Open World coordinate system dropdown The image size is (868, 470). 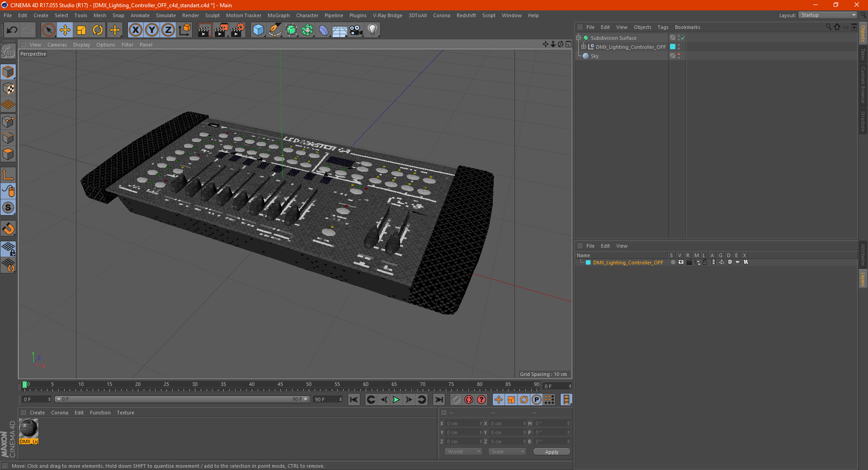coord(463,451)
